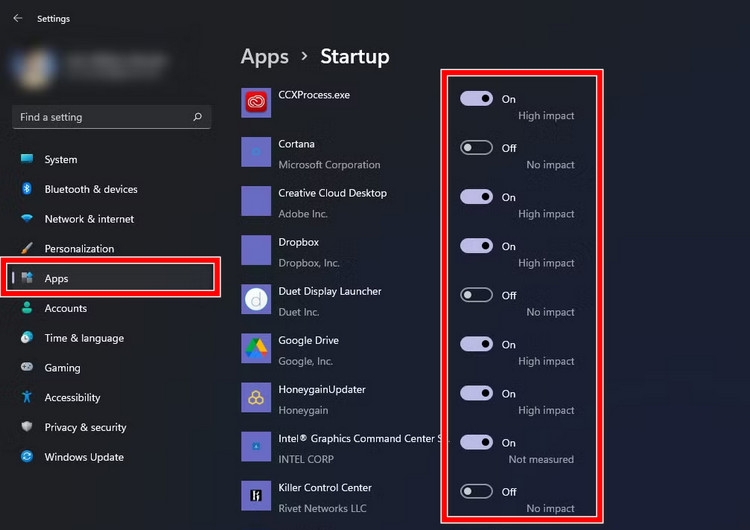Image resolution: width=750 pixels, height=530 pixels.
Task: Open Personalization settings
Action: coord(111,248)
